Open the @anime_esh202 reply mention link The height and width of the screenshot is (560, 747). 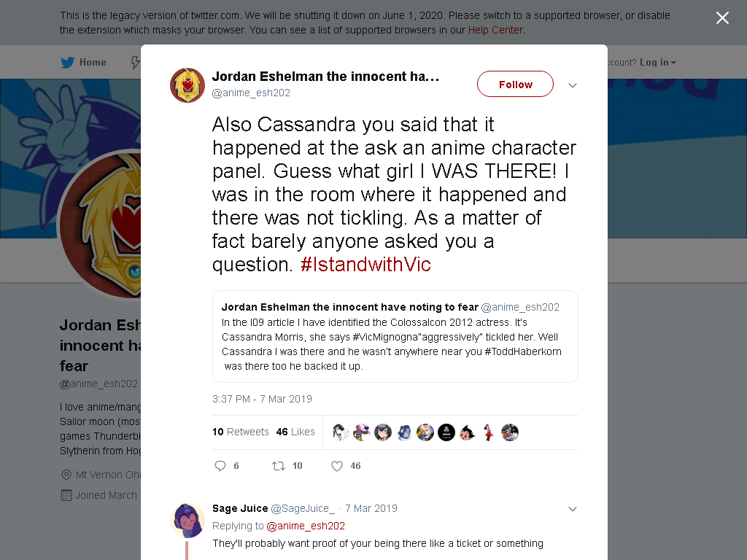pos(306,526)
